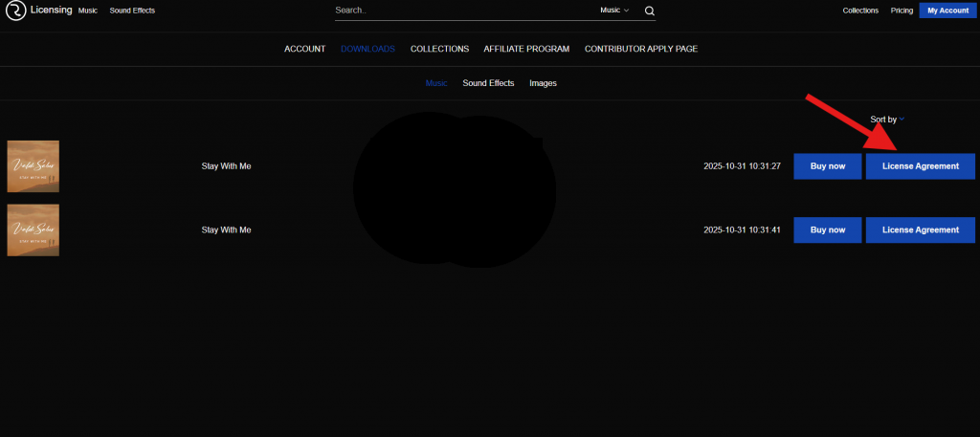Switch to the Images tab

point(543,83)
